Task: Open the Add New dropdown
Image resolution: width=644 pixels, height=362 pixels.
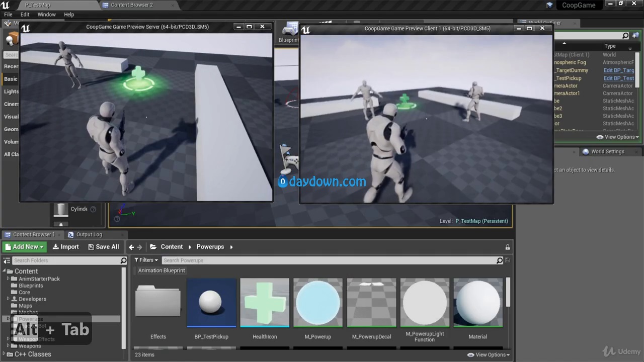Action: click(x=25, y=247)
